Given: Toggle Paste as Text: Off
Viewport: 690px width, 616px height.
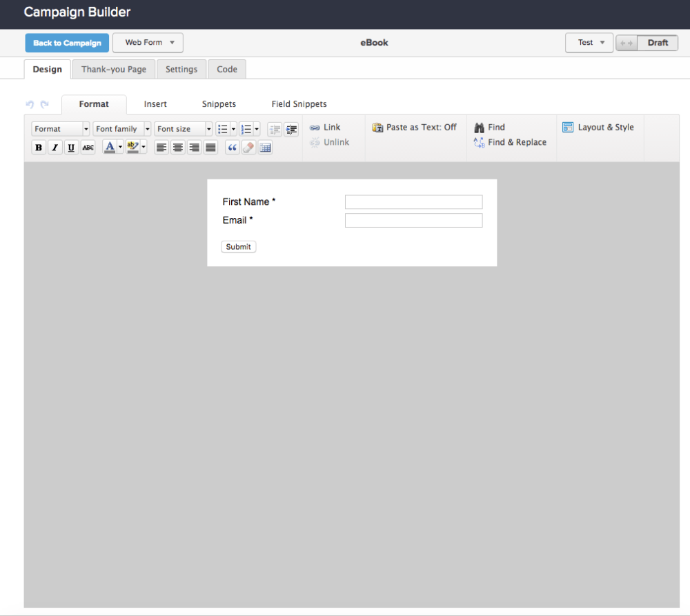Looking at the screenshot, I should pyautogui.click(x=415, y=127).
